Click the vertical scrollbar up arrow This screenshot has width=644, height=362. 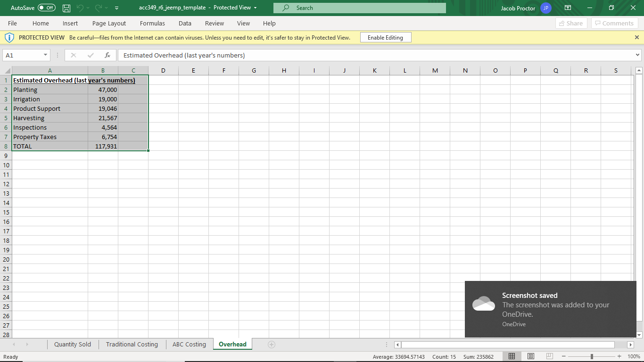(639, 71)
